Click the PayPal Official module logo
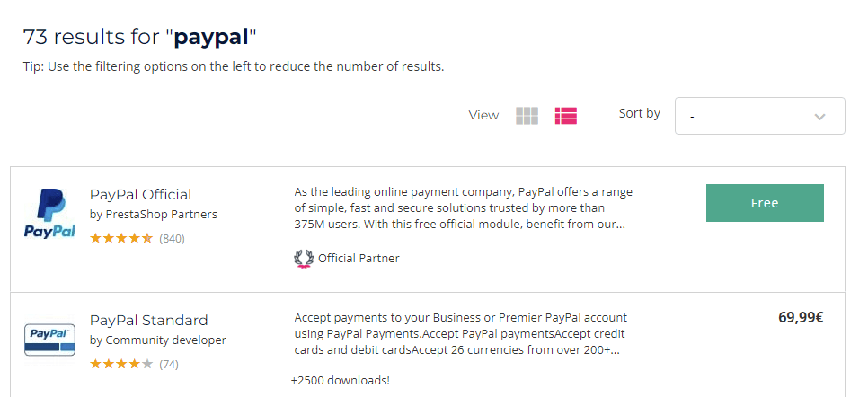Image resolution: width=868 pixels, height=397 pixels. [x=49, y=214]
